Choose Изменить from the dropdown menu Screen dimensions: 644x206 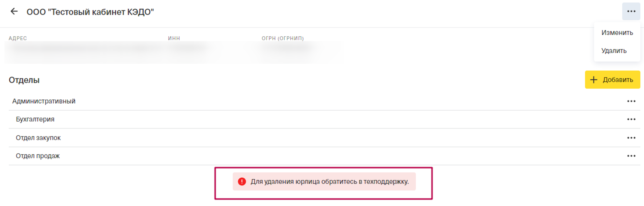pyautogui.click(x=617, y=33)
